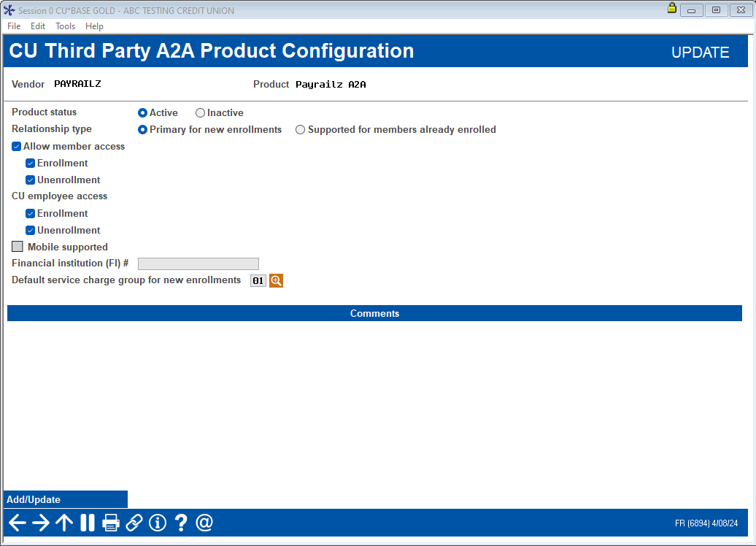This screenshot has height=546, width=756.
Task: Click the CU Third Party A2A Product Configuration heading
Action: pos(212,50)
